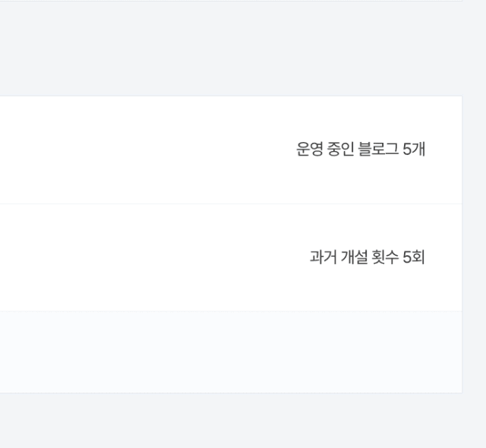Click the word '블로그' in first row
The image size is (486, 448).
pyautogui.click(x=378, y=149)
